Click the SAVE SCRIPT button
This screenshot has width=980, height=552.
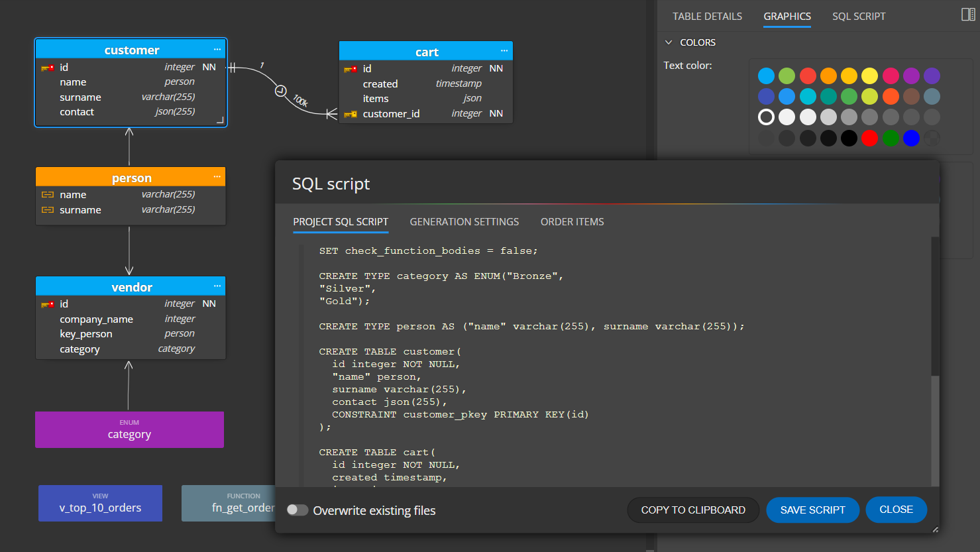coord(813,510)
